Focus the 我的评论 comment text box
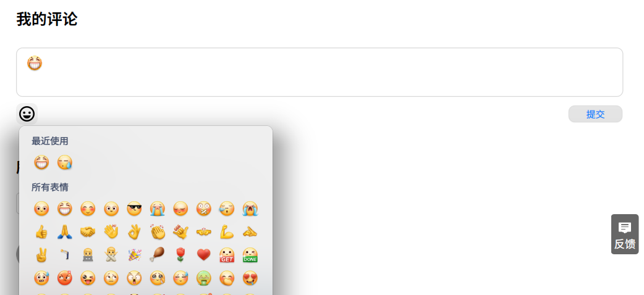The height and width of the screenshot is (295, 644). tap(320, 72)
